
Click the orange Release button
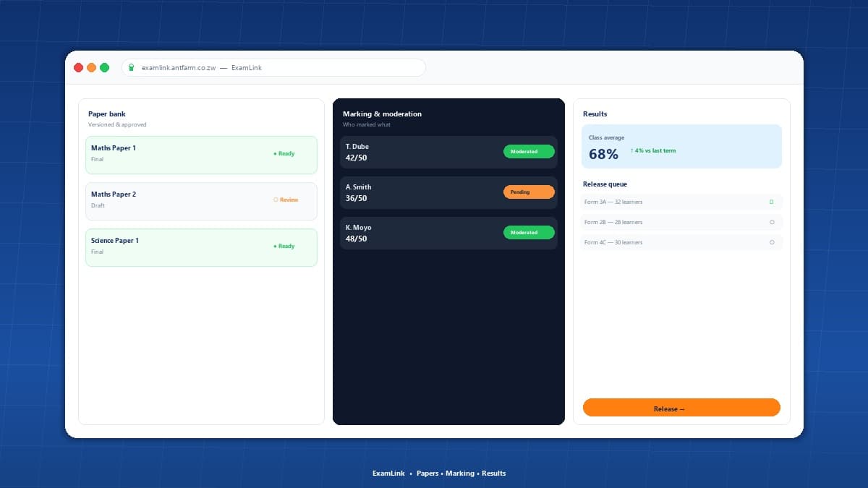[x=681, y=408]
